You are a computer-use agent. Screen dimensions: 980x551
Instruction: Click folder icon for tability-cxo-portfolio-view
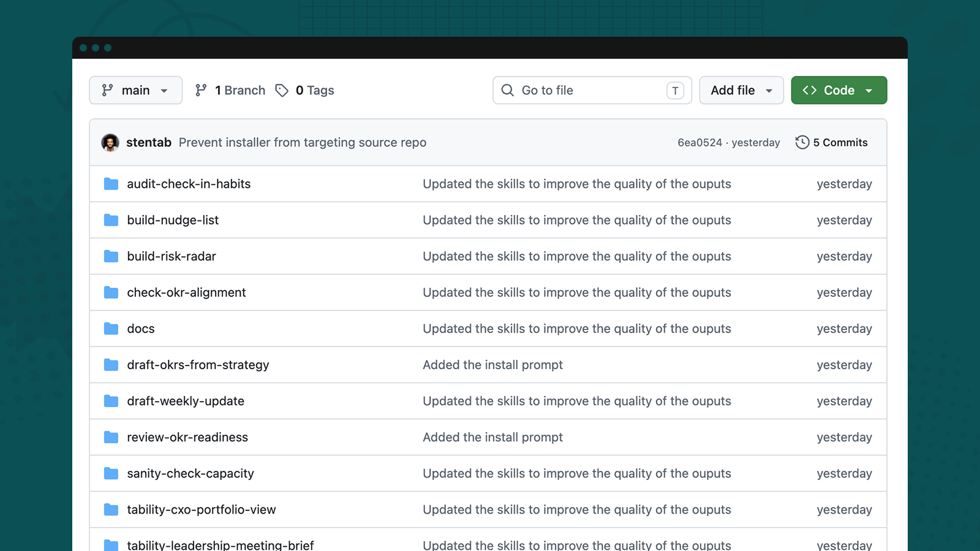click(x=111, y=509)
